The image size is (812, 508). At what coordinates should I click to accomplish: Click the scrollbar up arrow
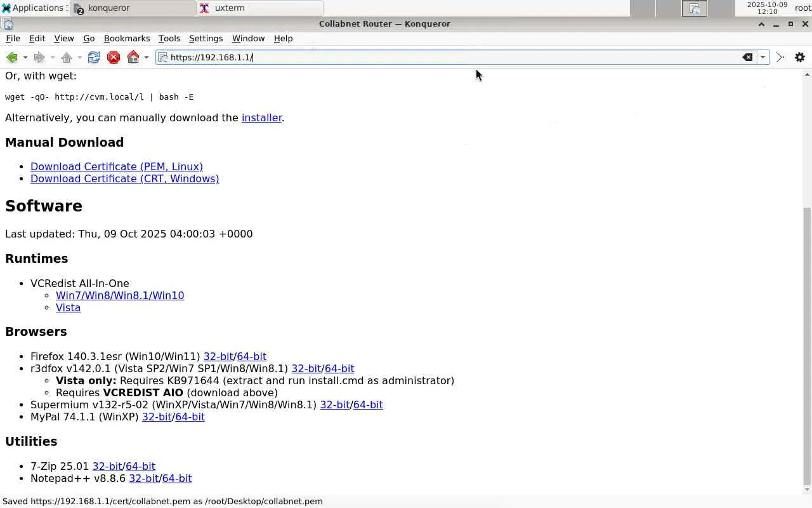click(x=807, y=74)
